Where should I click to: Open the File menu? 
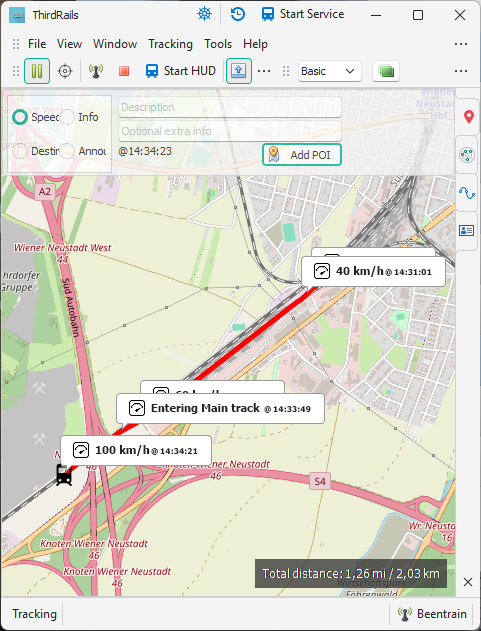(37, 44)
